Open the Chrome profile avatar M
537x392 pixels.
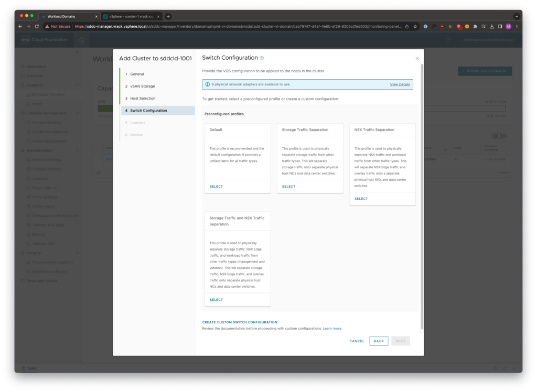tap(509, 26)
